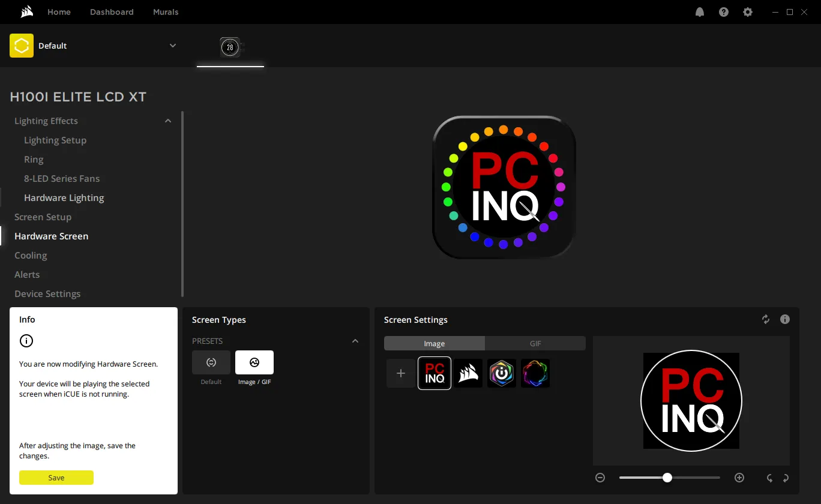Click the Info circle icon in Info panel

pyautogui.click(x=26, y=341)
